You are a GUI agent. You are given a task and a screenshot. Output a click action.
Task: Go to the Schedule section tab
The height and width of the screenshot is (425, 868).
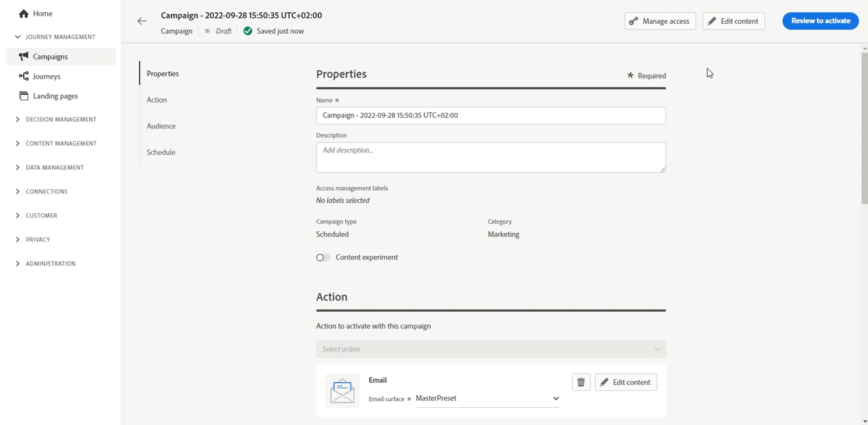pyautogui.click(x=161, y=152)
